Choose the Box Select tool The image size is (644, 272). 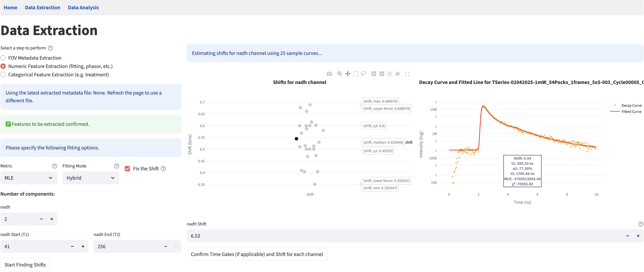[x=356, y=74]
